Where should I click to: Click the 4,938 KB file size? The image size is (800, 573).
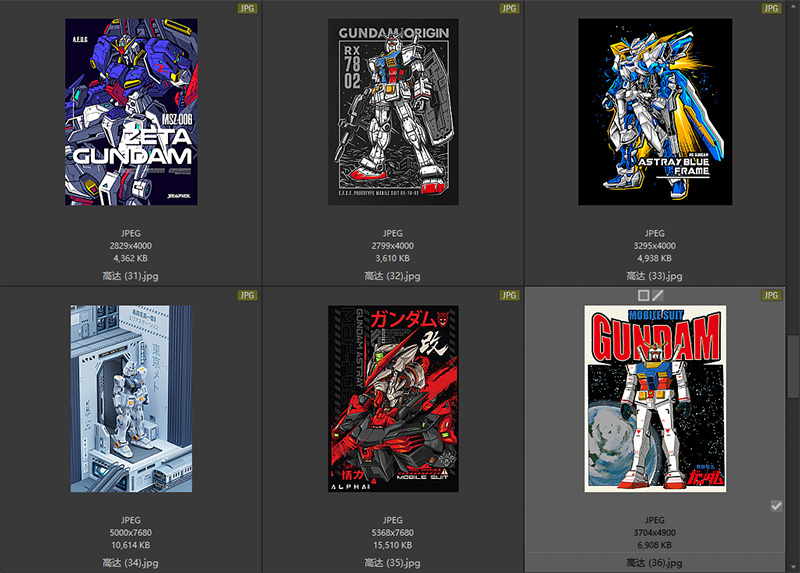point(655,258)
